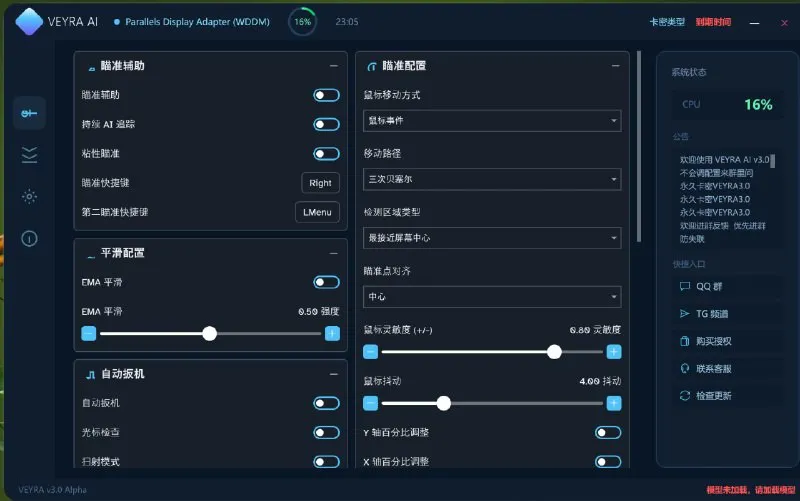Toggle the 粘性瞄准 switch

tap(327, 154)
